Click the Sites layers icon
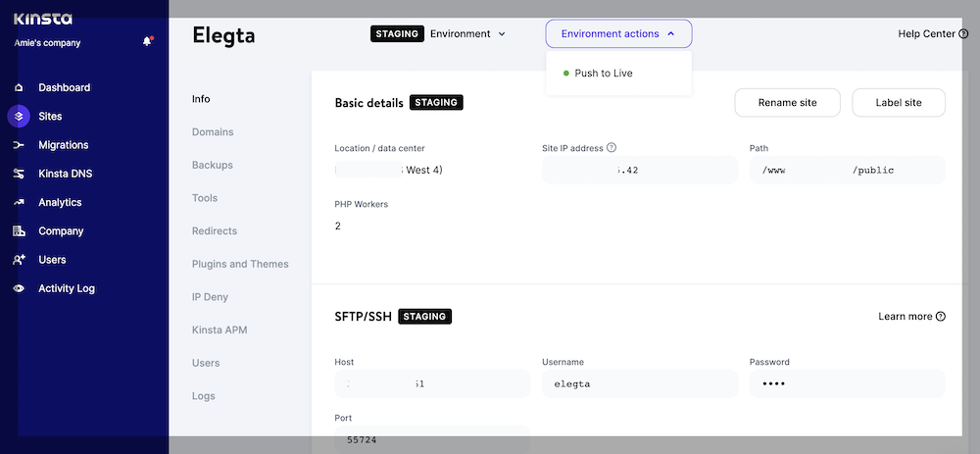This screenshot has width=980, height=454. click(x=19, y=117)
